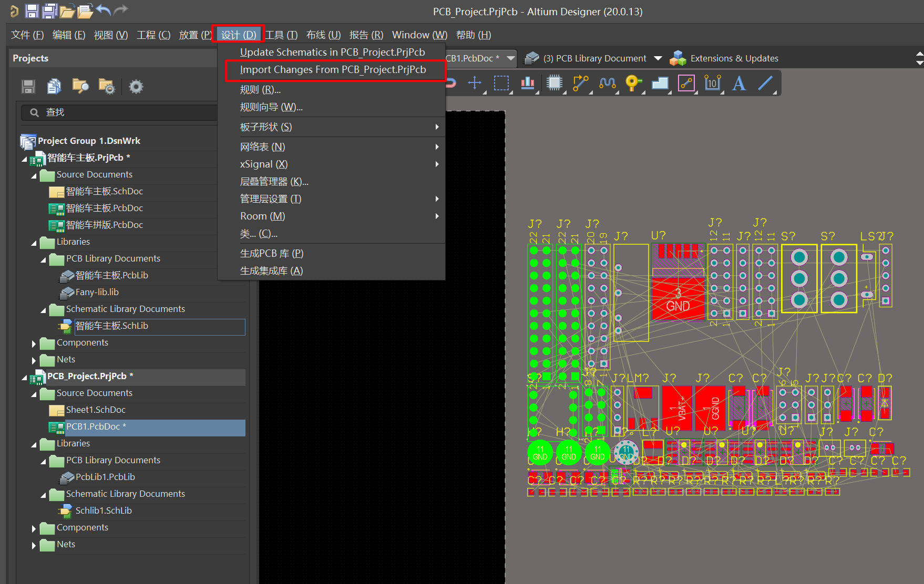The width and height of the screenshot is (924, 584).
Task: Click the Save All icon in title bar
Action: tap(50, 11)
